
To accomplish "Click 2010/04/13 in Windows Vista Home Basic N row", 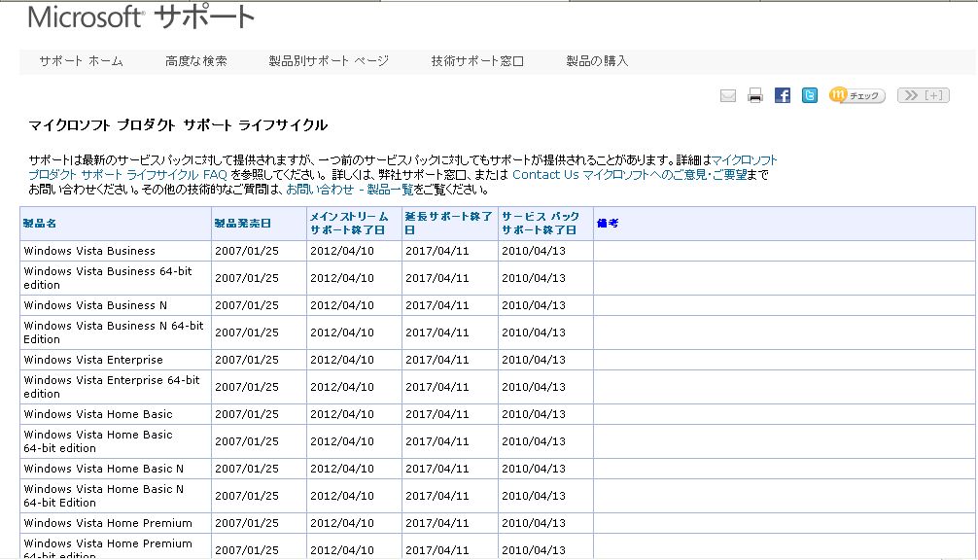I will pyautogui.click(x=534, y=469).
